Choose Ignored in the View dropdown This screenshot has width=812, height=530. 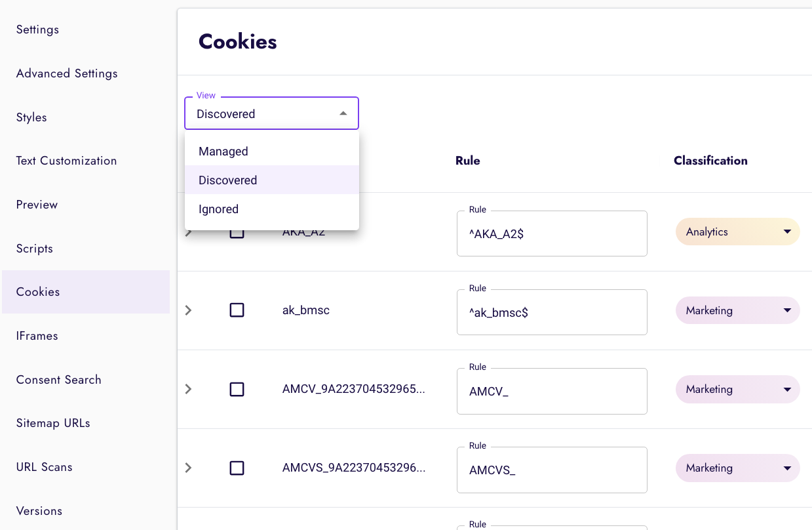pyautogui.click(x=218, y=209)
